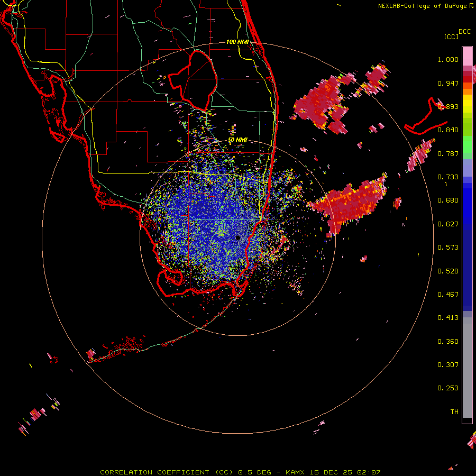Screen dimensions: 476x476
Task: Click the 0.573 scale value
Action: tap(448, 248)
